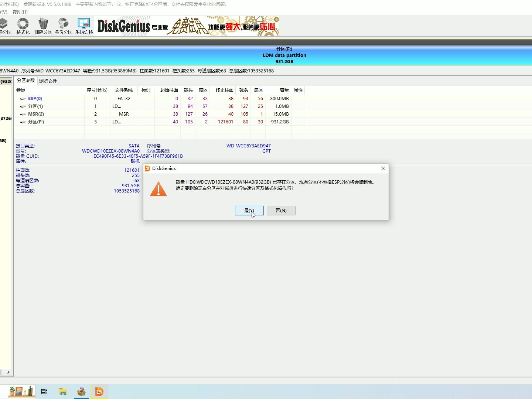
Task: Open the box-shaped app on the taskbar
Action: tap(81, 392)
